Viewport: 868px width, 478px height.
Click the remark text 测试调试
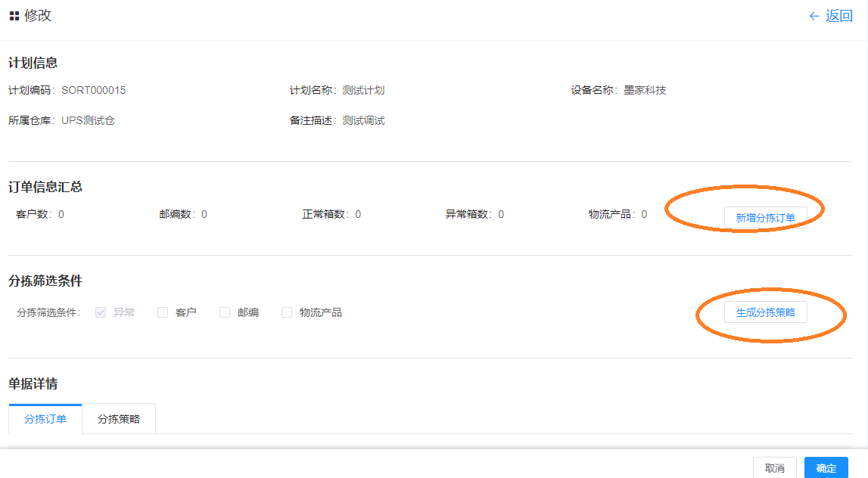(x=363, y=120)
